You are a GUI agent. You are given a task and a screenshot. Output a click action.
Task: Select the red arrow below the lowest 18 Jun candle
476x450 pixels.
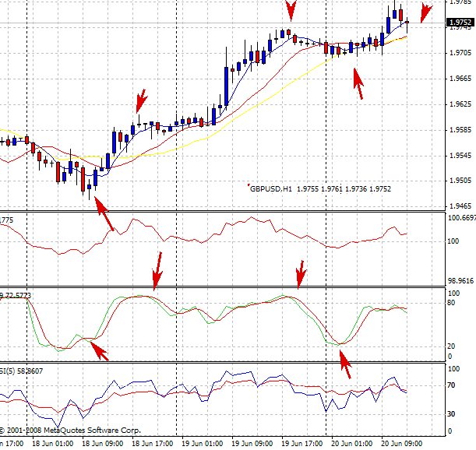click(x=104, y=215)
